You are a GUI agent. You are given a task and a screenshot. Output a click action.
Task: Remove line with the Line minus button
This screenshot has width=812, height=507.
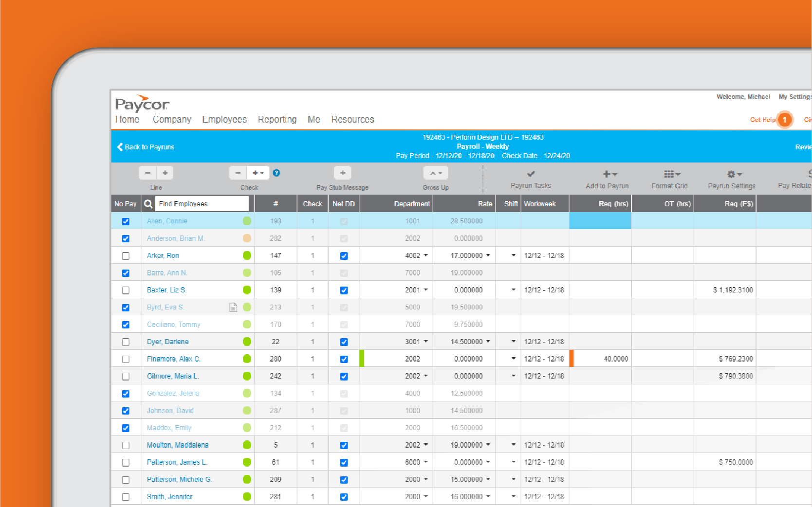[148, 173]
